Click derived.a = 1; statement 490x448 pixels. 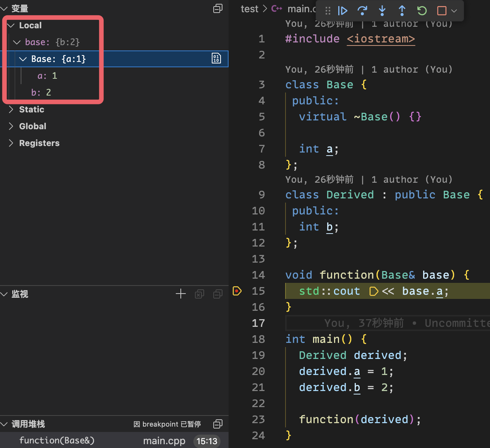[346, 371]
